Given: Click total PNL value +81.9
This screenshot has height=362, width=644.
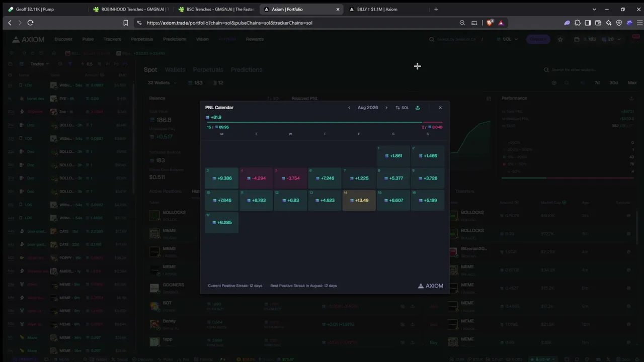Looking at the screenshot, I should (214, 117).
